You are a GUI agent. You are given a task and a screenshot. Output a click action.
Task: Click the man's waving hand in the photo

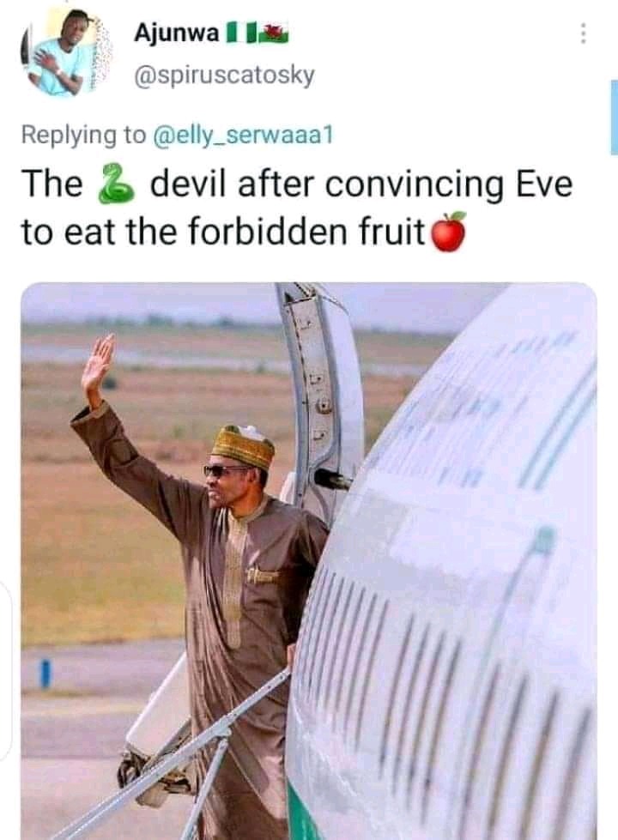(x=98, y=366)
